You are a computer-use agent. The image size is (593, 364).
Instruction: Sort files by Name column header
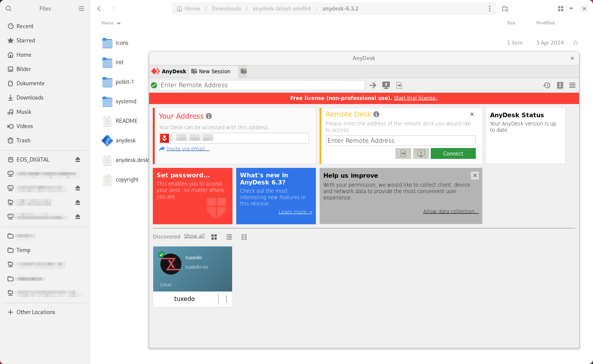click(111, 23)
